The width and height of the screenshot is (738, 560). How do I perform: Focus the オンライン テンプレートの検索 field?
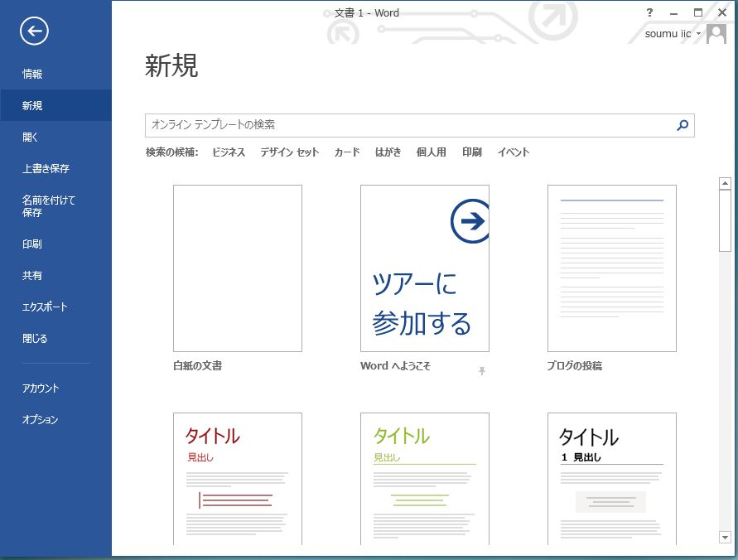point(420,125)
